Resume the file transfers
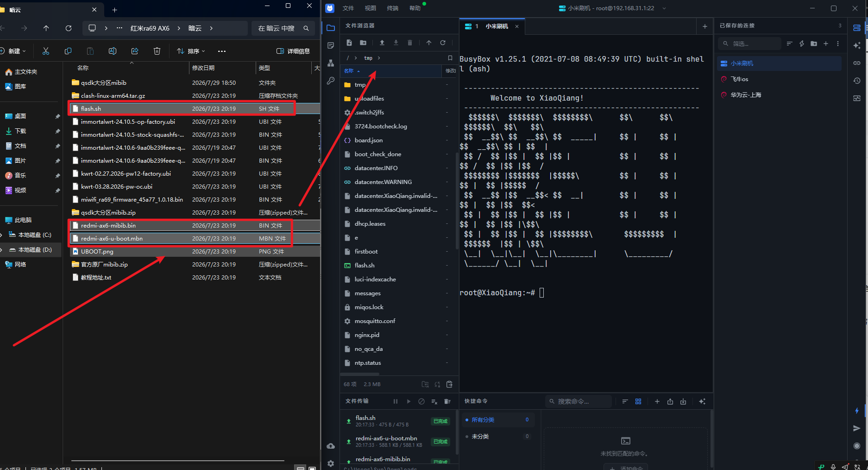Viewport: 868px width, 470px height. click(x=409, y=401)
